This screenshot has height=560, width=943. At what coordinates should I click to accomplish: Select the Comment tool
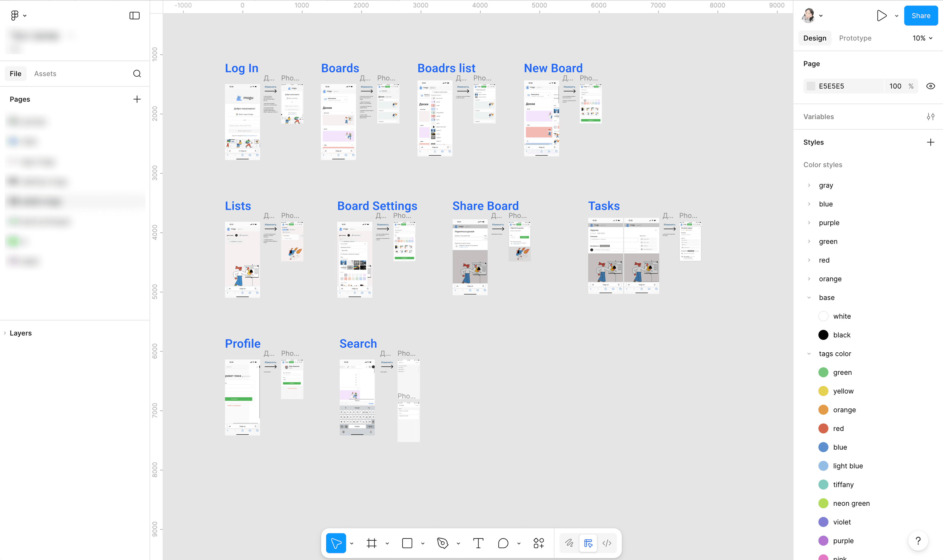(503, 543)
